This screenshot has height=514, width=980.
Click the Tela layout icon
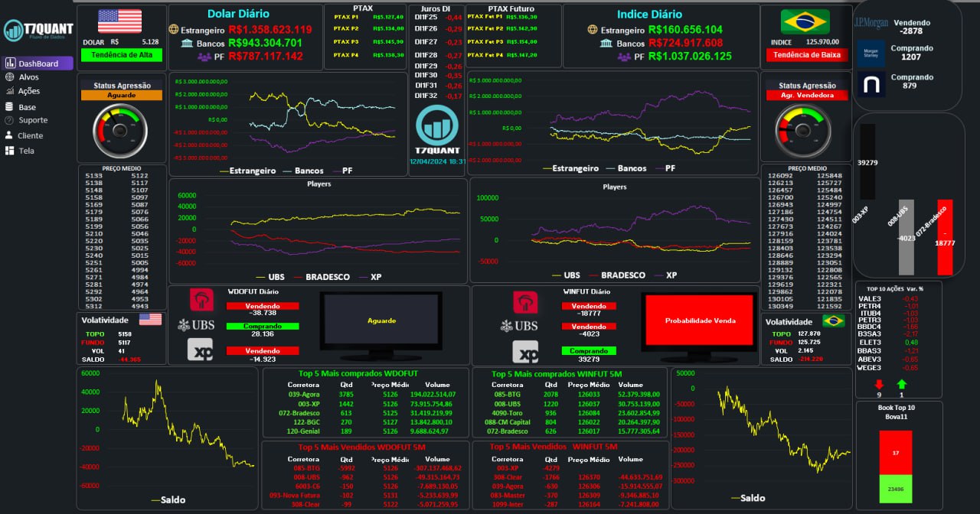click(10, 151)
